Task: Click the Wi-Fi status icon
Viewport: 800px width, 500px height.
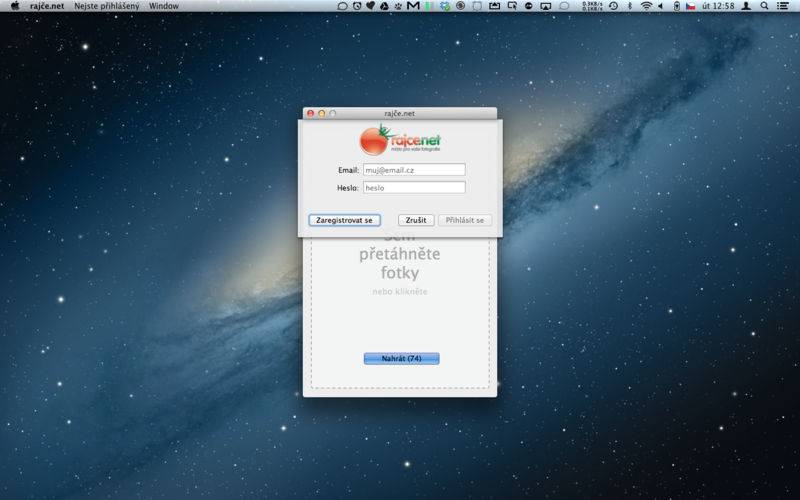Action: coord(645,6)
